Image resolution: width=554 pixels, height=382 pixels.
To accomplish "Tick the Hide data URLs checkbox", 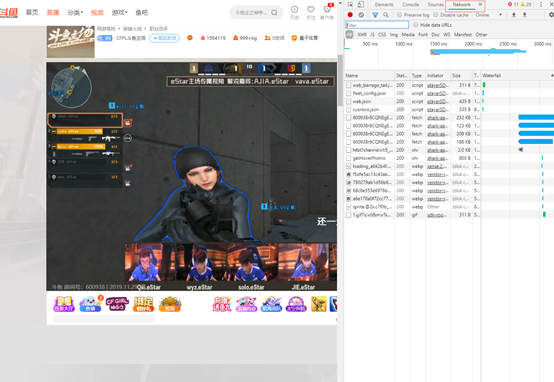I will click(x=416, y=25).
